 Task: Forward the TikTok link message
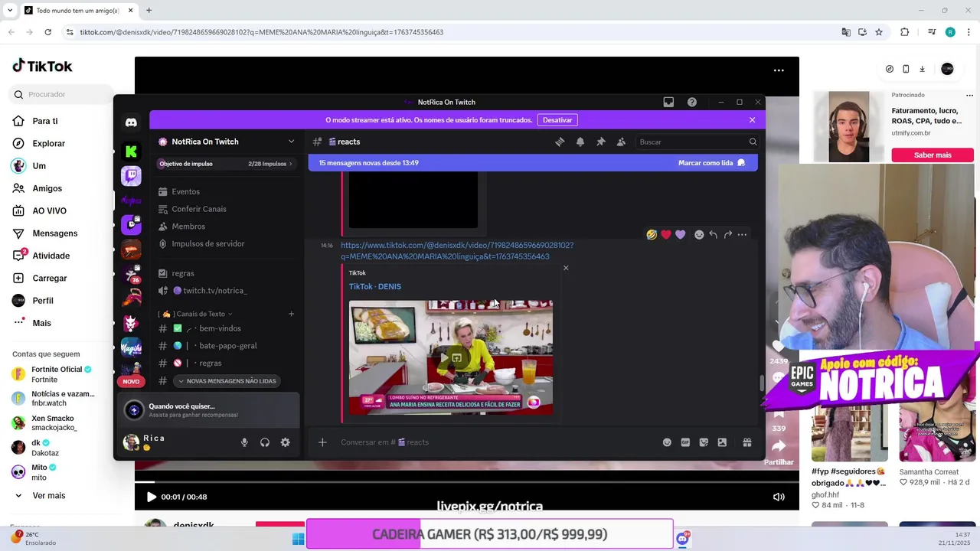pyautogui.click(x=727, y=235)
